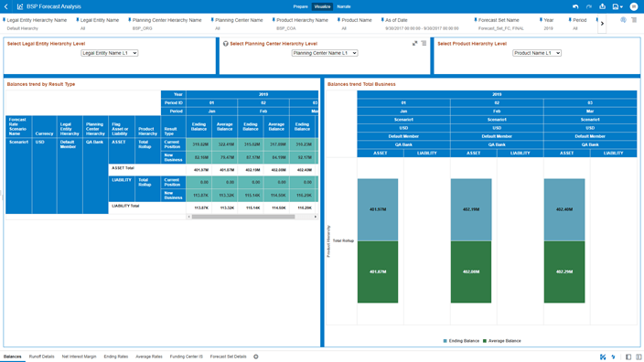Click the auto-visualize icon in bottom bar
The width and height of the screenshot is (644, 362).
point(603,357)
